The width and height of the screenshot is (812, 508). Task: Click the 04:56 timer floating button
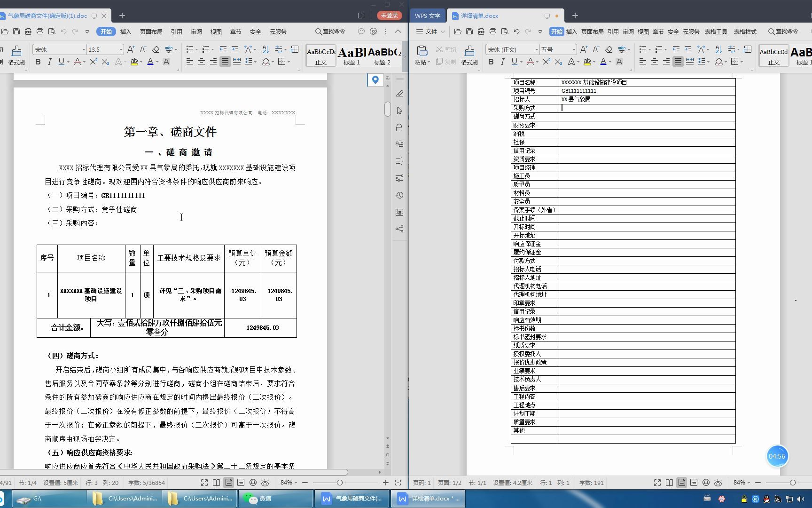777,456
